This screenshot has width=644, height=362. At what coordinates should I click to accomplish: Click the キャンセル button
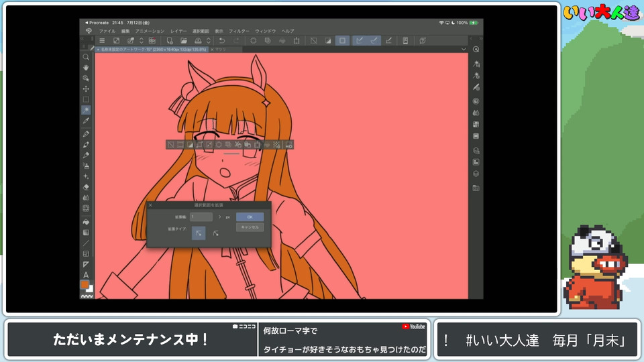(x=250, y=227)
